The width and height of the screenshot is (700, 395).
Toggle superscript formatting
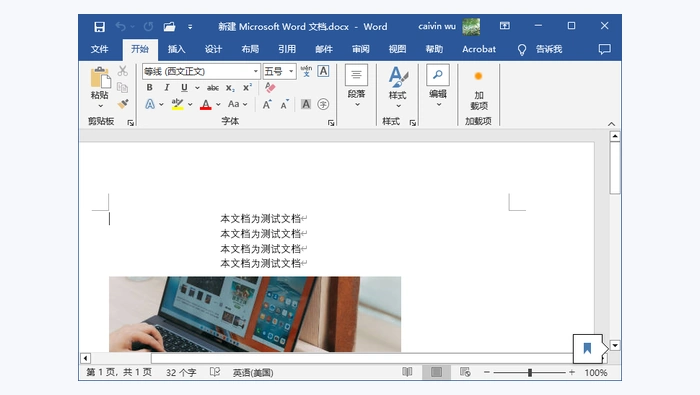pos(247,87)
